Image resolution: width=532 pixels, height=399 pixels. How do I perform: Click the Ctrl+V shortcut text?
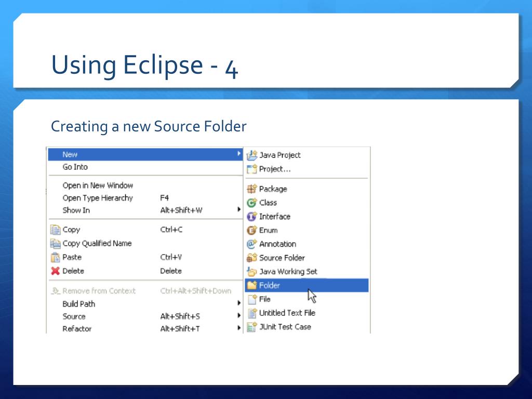point(171,257)
